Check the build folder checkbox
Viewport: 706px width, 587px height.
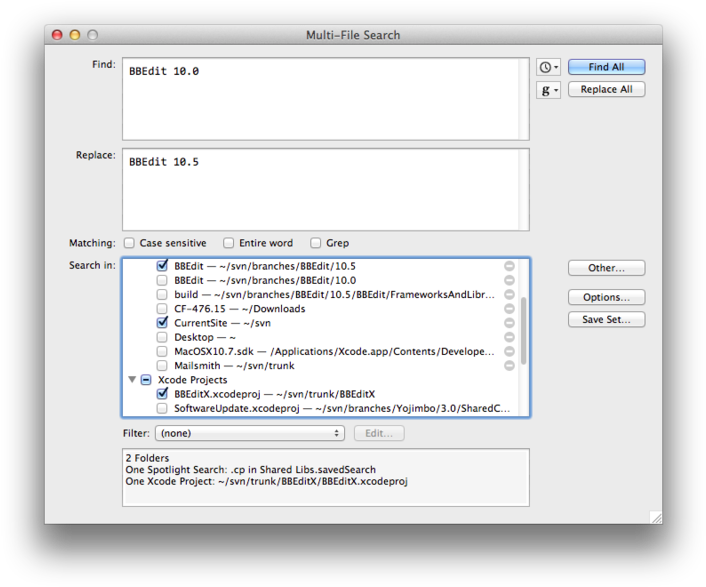point(162,294)
